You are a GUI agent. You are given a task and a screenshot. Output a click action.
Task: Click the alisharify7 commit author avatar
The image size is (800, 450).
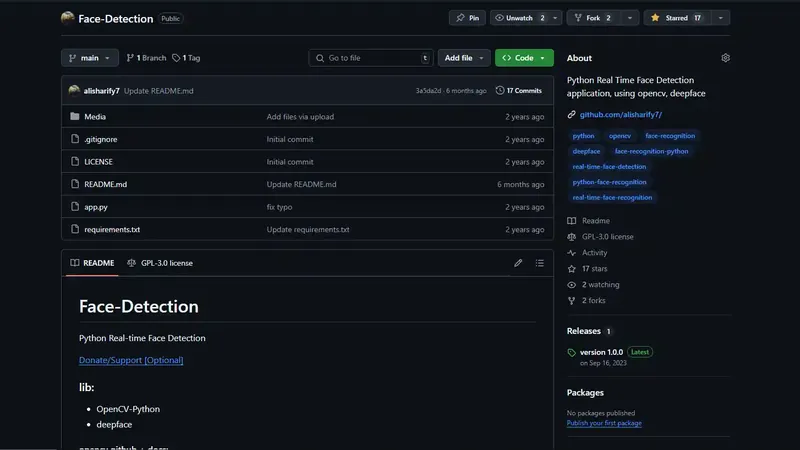pos(74,90)
